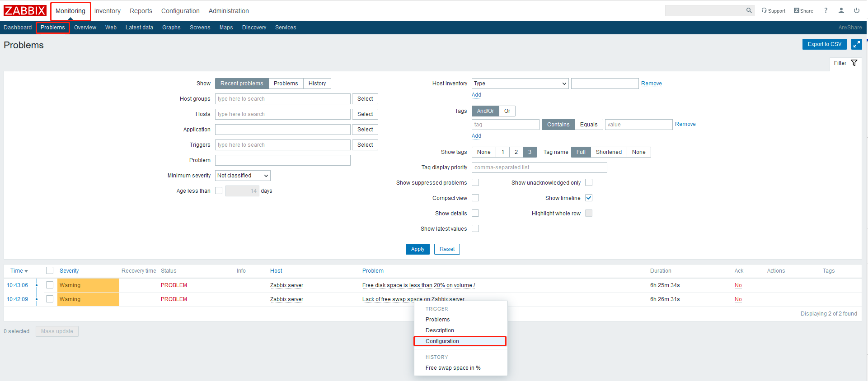
Task: Click the Problem text field
Action: click(283, 160)
